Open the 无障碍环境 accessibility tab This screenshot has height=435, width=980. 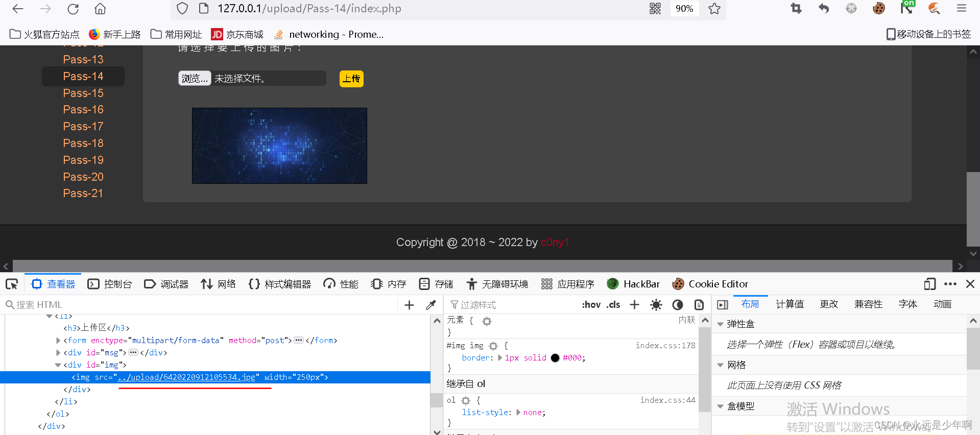click(497, 284)
